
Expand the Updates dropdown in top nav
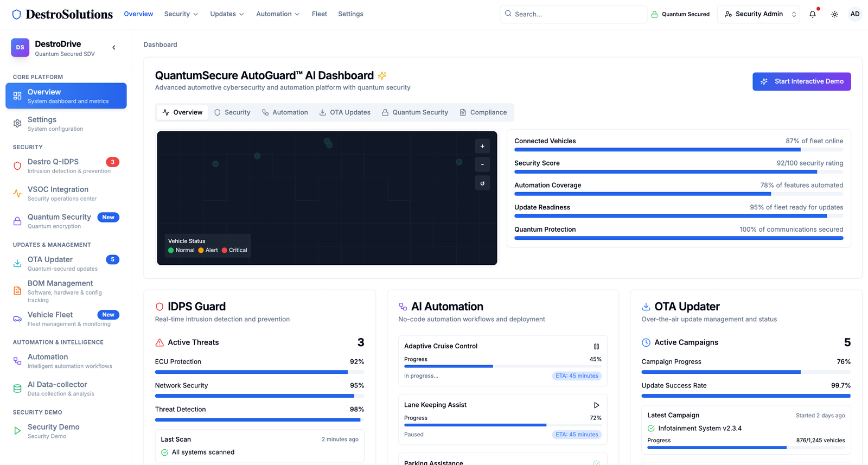coord(227,14)
